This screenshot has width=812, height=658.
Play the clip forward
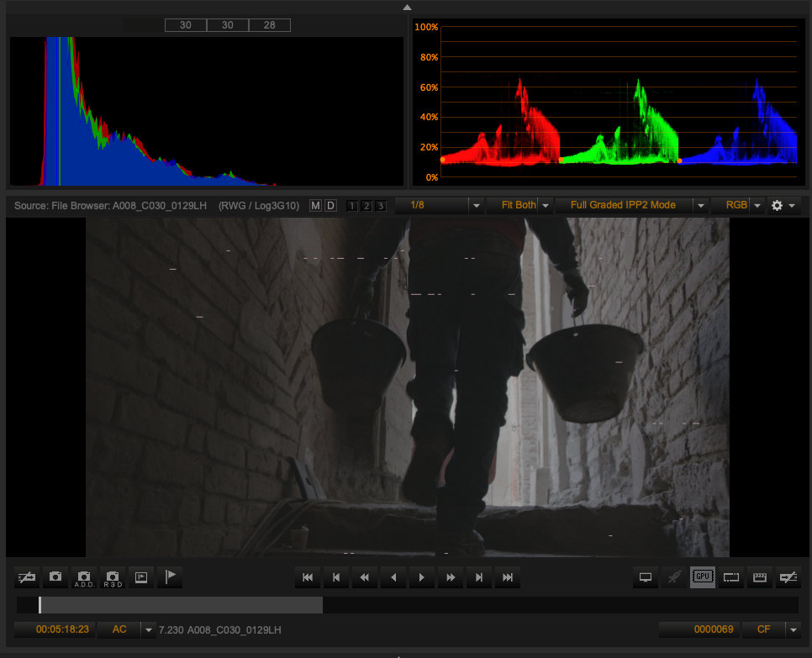click(x=421, y=577)
